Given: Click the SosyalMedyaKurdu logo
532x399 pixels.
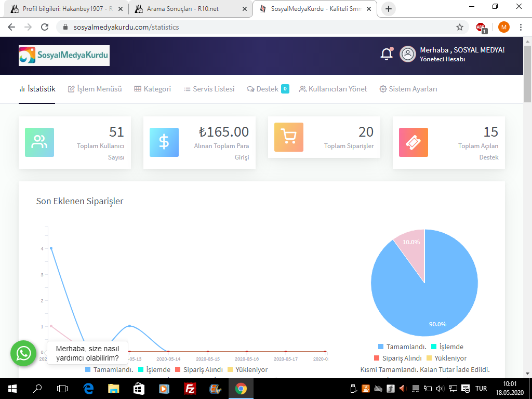Looking at the screenshot, I should (64, 55).
